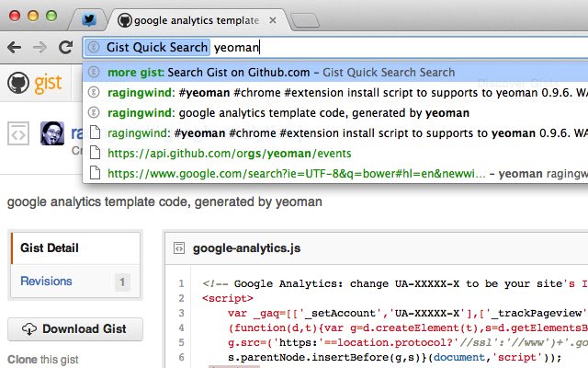This screenshot has height=368, width=588.
Task: Choose the 'more gist: Search Gist on Github.com' suggestion
Action: click(x=335, y=72)
